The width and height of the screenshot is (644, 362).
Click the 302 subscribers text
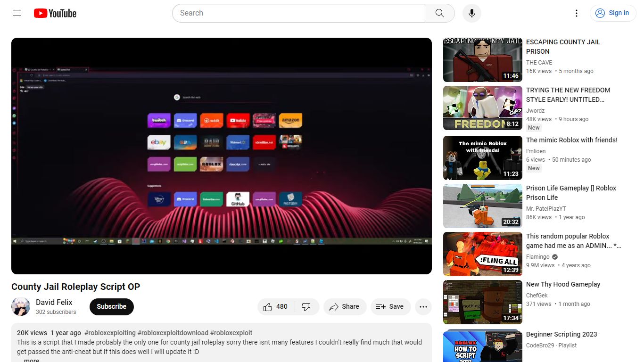56,312
